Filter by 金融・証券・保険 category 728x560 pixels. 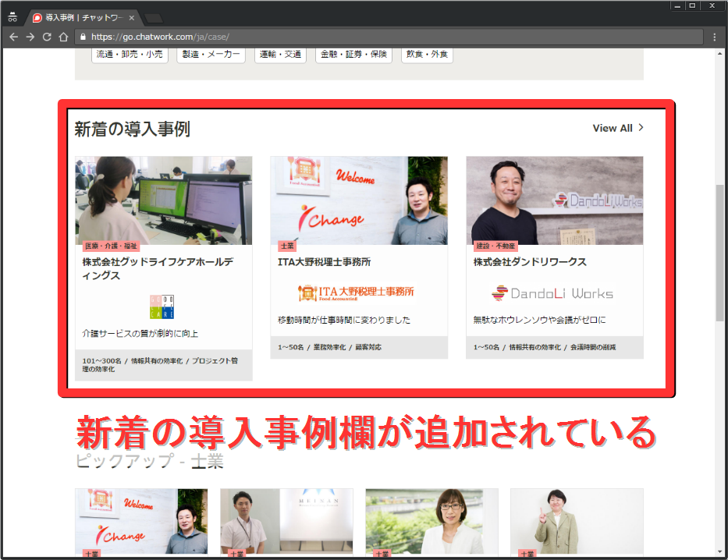click(353, 55)
